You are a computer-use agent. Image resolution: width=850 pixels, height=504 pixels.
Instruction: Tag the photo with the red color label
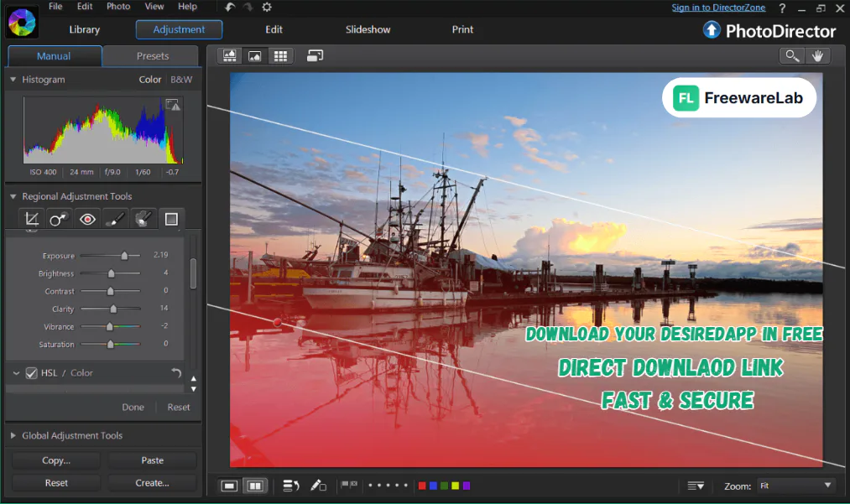coord(421,485)
